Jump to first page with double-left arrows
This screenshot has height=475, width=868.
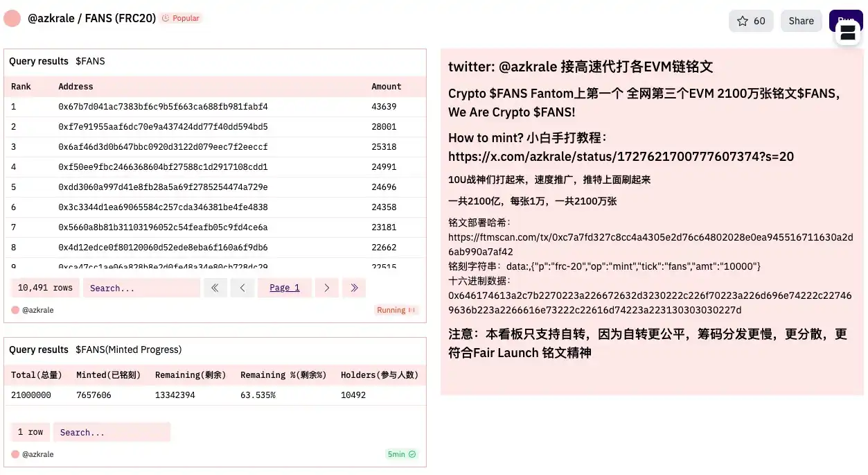point(215,288)
